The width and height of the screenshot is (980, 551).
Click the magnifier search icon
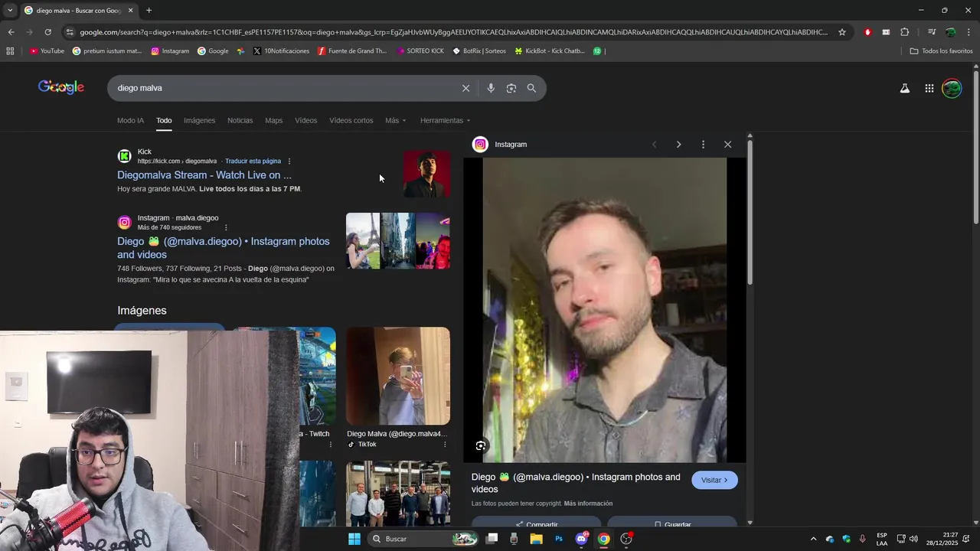coord(531,88)
